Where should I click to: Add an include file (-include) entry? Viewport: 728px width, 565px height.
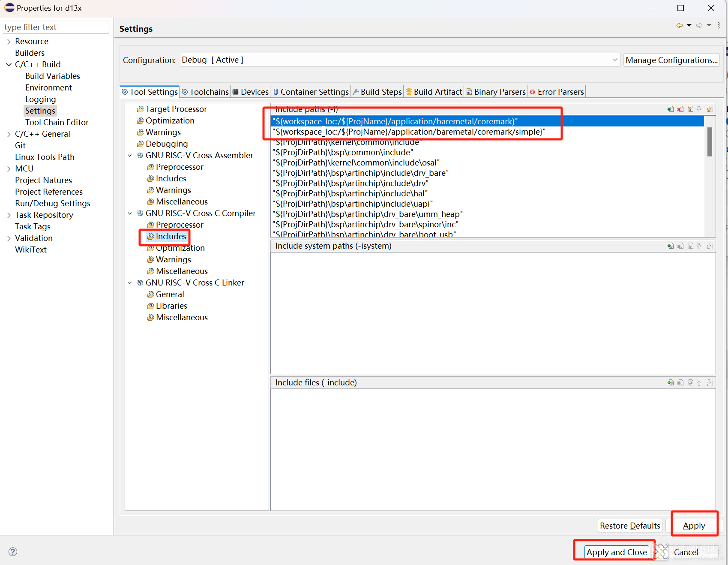pos(671,382)
